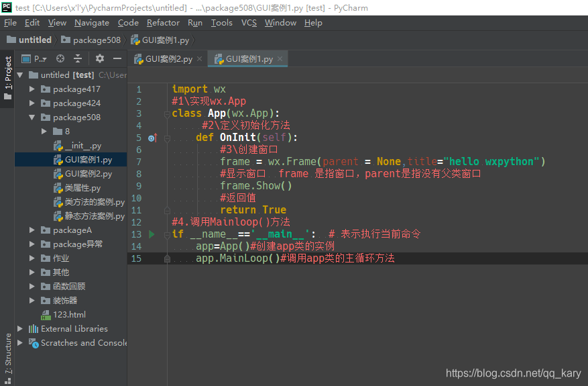Expand the folder named 8
Screen dimensions: 588x386
click(x=44, y=132)
